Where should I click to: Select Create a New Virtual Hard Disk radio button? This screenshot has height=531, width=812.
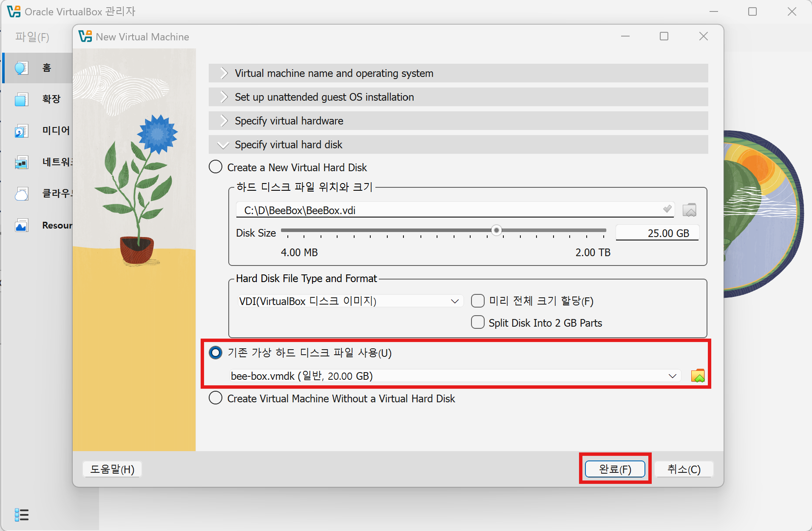(x=216, y=167)
